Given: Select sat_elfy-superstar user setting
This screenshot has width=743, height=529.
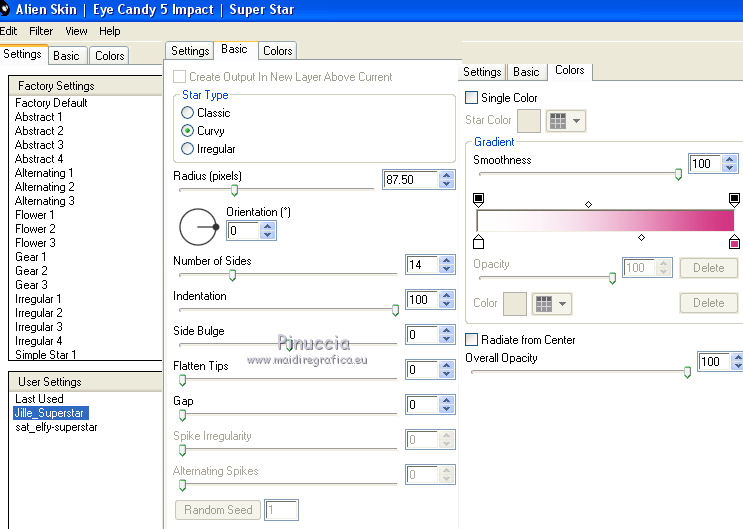Looking at the screenshot, I should click(x=56, y=427).
